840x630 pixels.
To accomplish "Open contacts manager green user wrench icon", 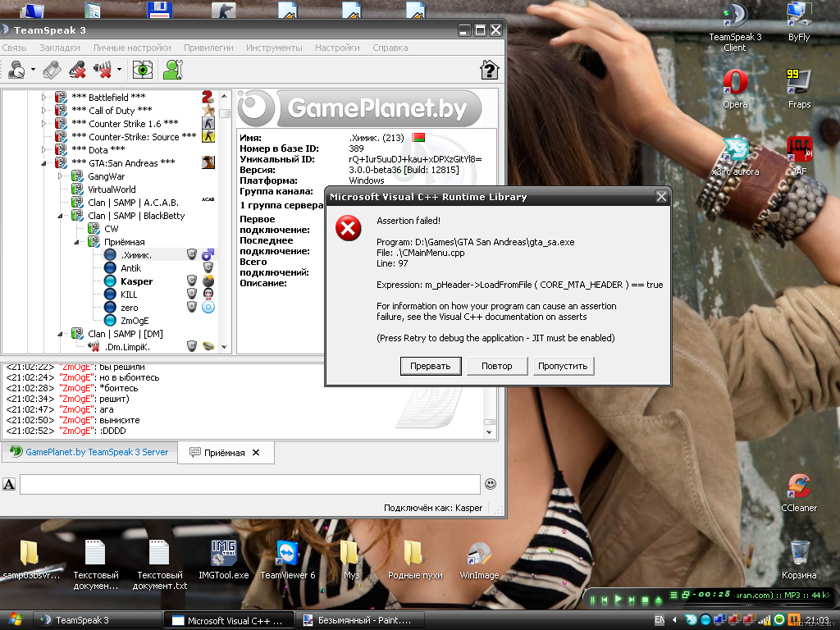I will click(x=173, y=70).
